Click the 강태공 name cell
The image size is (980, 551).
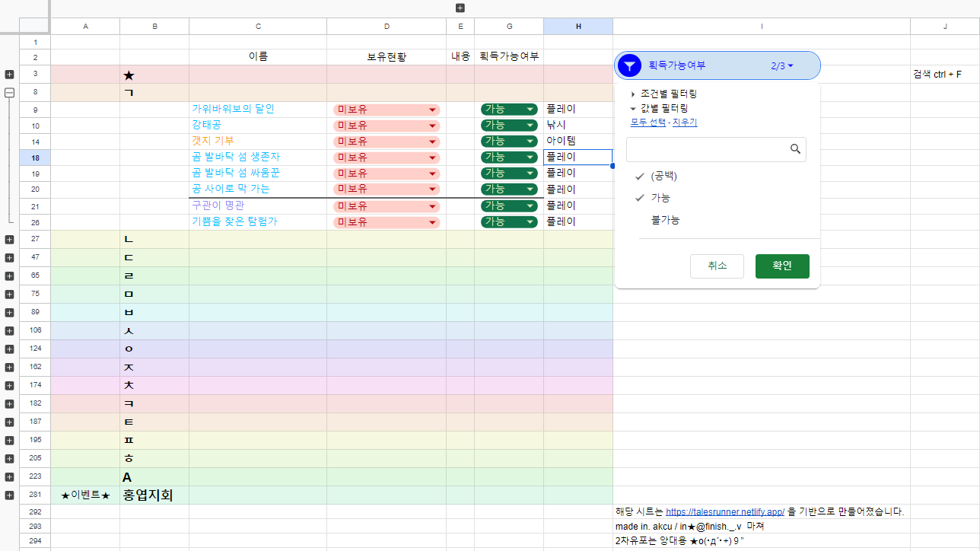pos(258,126)
